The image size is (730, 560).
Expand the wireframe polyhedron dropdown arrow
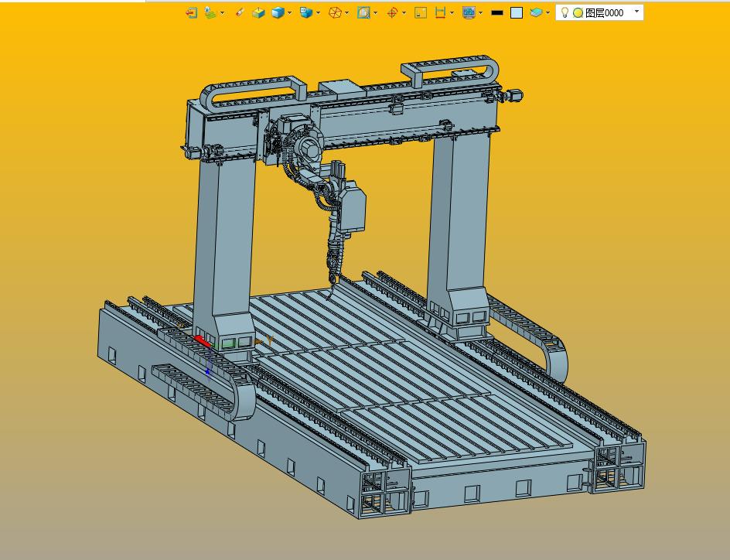pos(347,13)
